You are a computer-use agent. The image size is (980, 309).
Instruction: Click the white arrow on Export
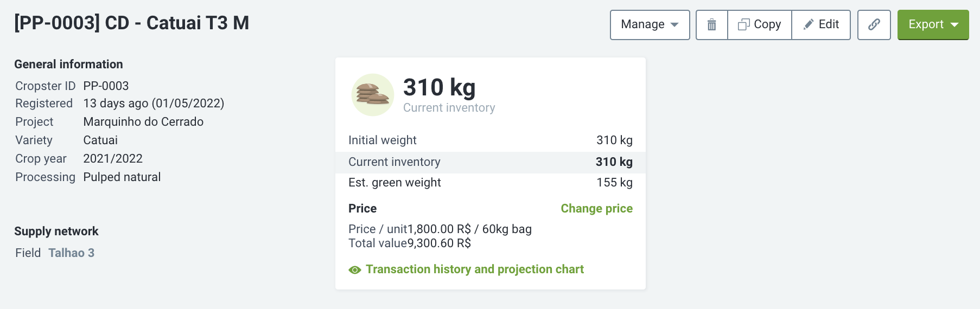click(x=954, y=25)
